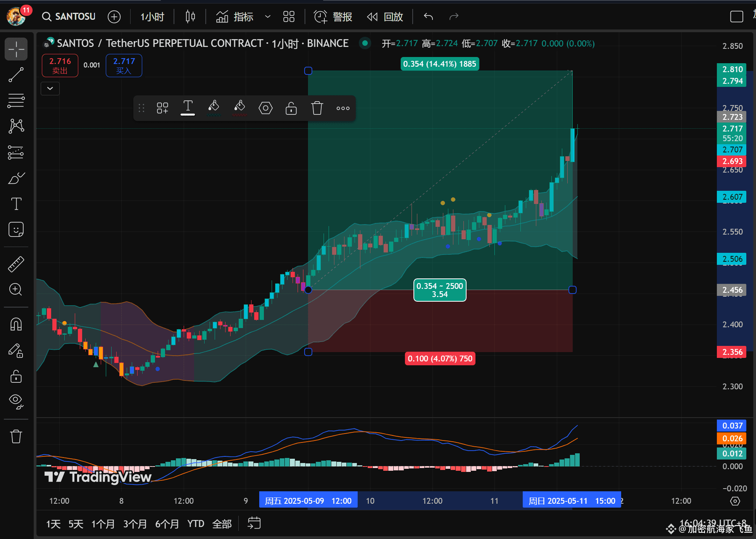Viewport: 756px width, 539px height.
Task: Click 周日 2025-05-11 15:00 time marker
Action: pos(572,501)
